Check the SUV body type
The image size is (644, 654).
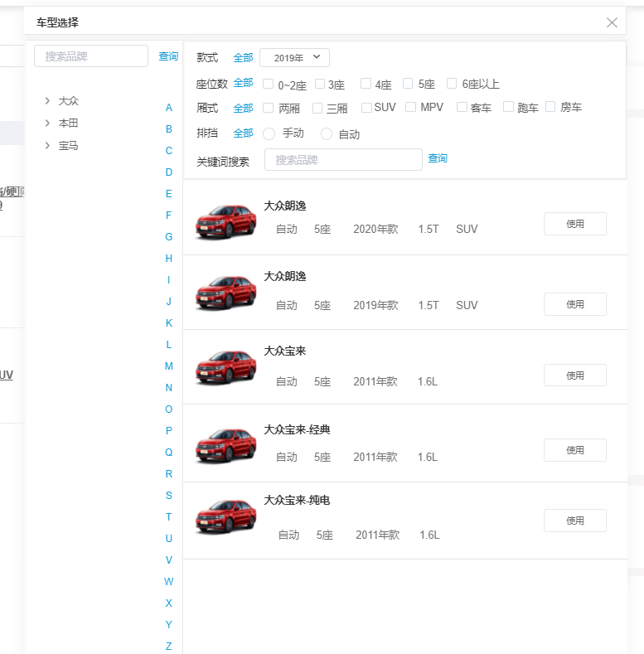pyautogui.click(x=366, y=108)
